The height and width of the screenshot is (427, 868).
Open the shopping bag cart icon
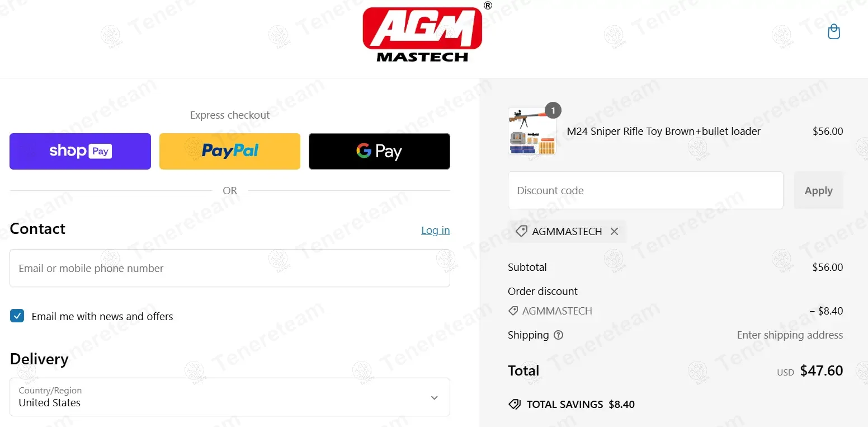click(834, 32)
